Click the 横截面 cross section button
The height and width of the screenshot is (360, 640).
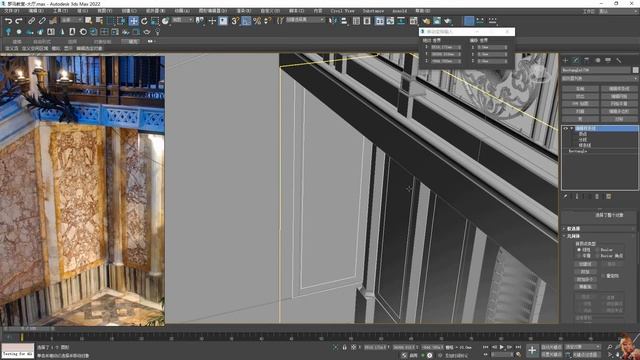[x=585, y=287]
